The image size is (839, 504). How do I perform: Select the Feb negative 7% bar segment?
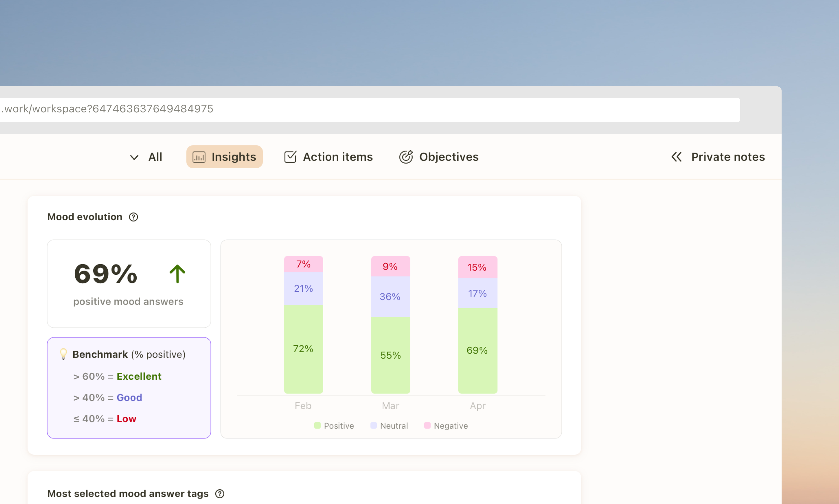click(303, 264)
